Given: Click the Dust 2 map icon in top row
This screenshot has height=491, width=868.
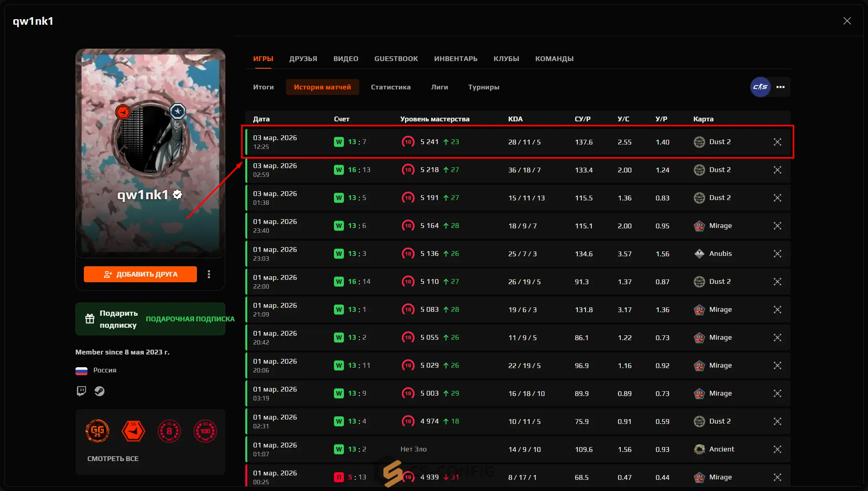Looking at the screenshot, I should tap(699, 142).
